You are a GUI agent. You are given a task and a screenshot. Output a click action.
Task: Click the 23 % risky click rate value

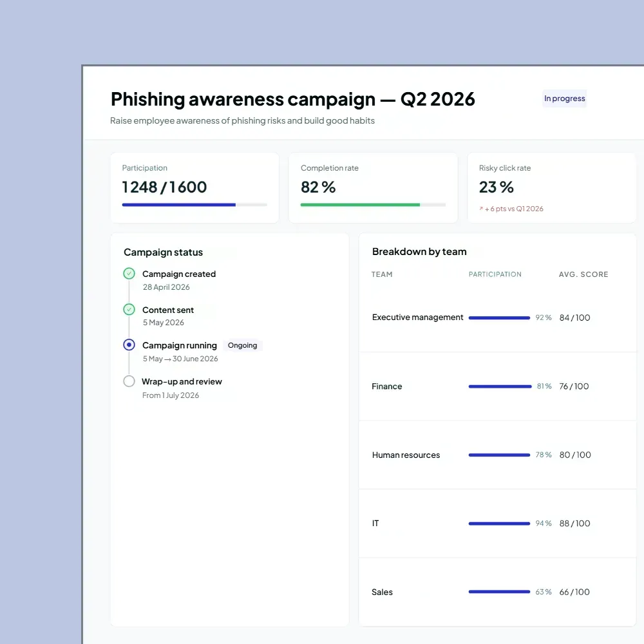496,187
